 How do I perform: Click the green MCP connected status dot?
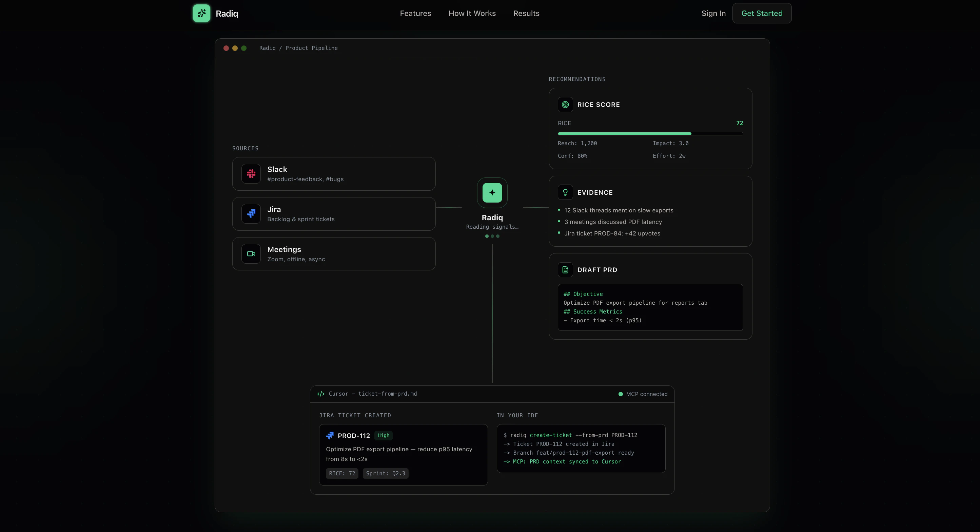click(x=621, y=394)
